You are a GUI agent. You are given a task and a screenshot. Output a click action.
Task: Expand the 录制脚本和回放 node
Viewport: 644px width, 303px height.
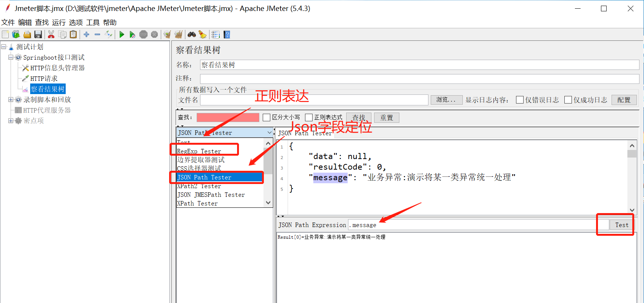tap(11, 100)
